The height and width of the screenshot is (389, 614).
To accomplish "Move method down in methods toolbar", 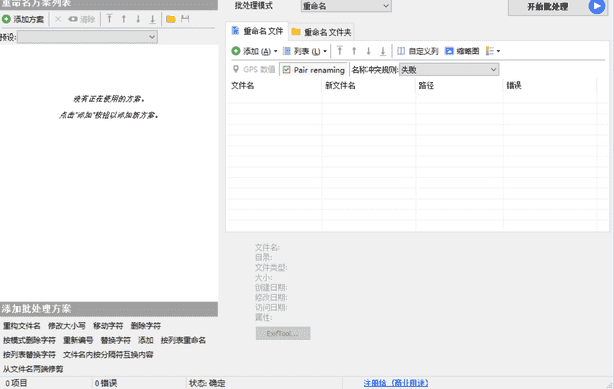I will [x=138, y=19].
